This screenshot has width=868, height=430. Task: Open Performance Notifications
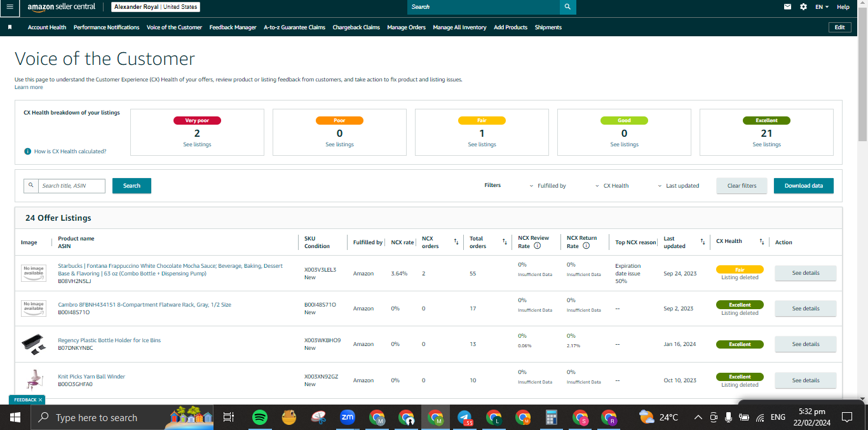(107, 27)
